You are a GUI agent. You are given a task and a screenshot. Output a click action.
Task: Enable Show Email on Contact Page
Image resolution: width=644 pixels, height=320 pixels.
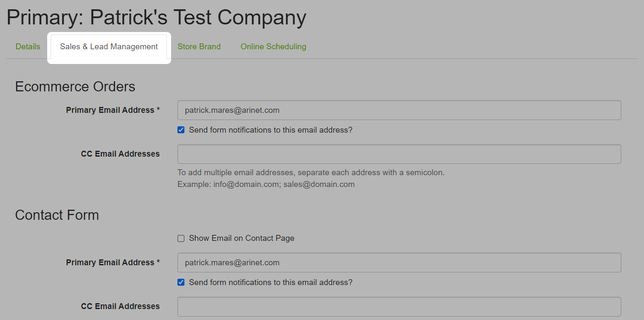[x=181, y=238]
